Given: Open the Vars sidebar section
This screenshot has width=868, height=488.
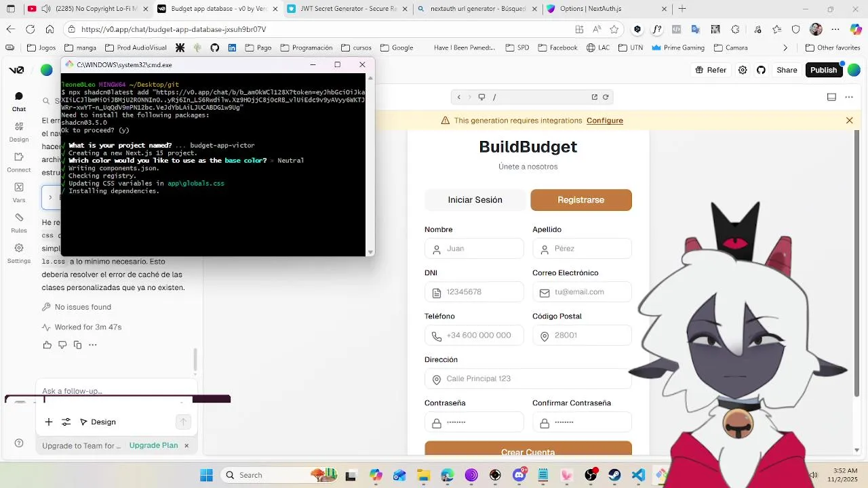Looking at the screenshot, I should [x=19, y=193].
